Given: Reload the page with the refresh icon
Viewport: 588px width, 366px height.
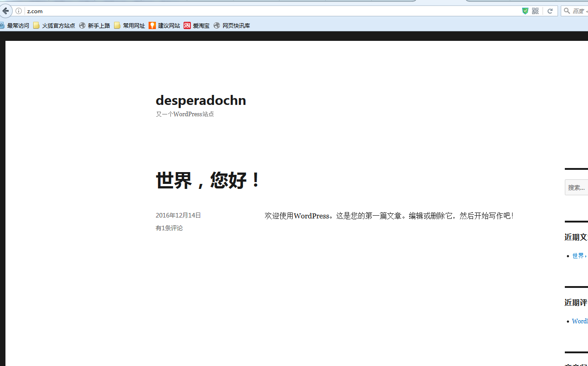Looking at the screenshot, I should point(550,11).
